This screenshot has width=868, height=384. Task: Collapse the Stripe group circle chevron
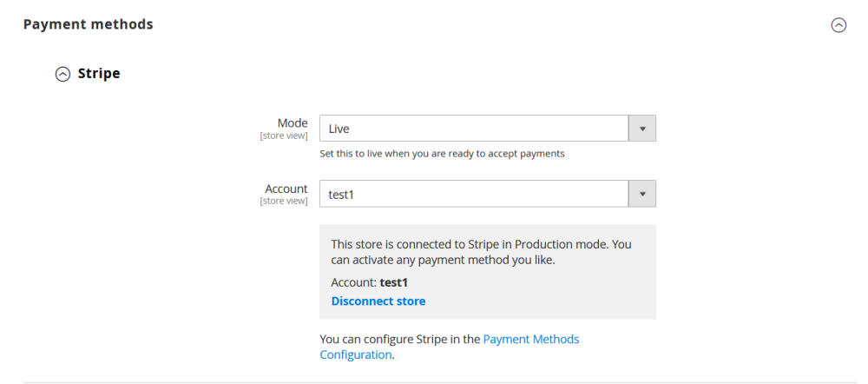(x=63, y=74)
